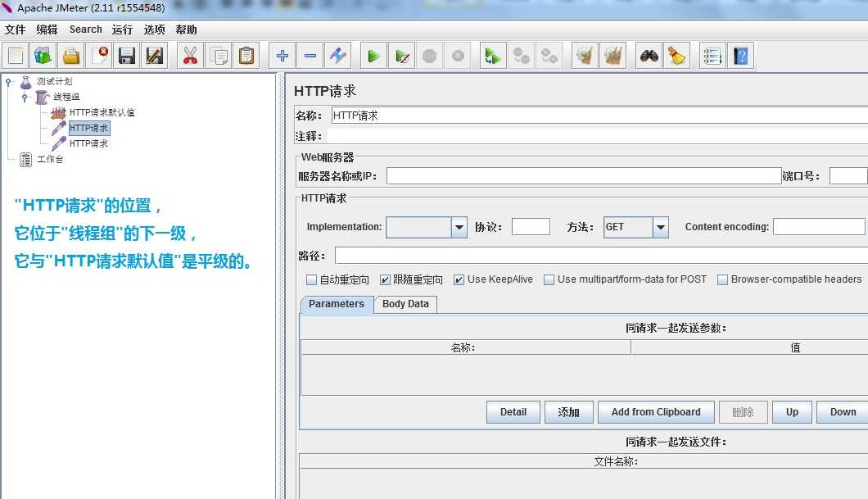
Task: Click the Down button
Action: coord(843,412)
